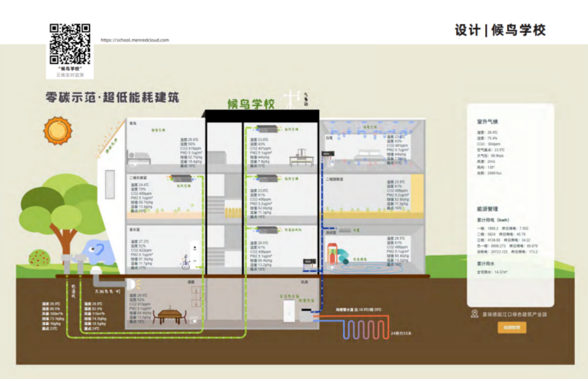Click the 24根约35米 pipe label
The width and height of the screenshot is (588, 379).
402,333
